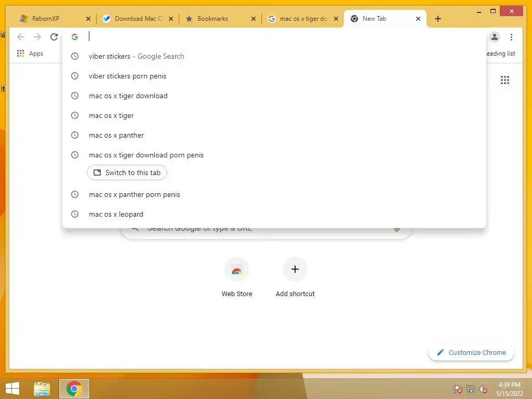
Task: Open the Chrome profile avatar icon
Action: (x=495, y=37)
